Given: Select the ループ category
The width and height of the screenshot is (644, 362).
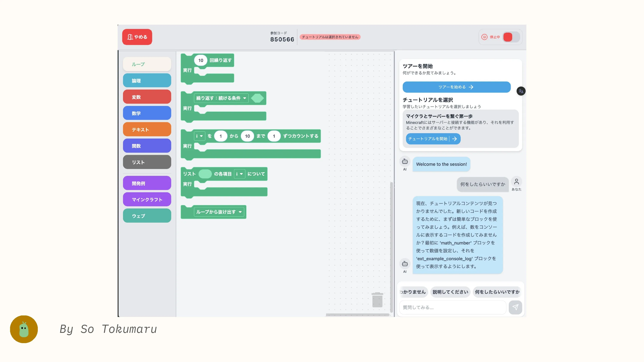Looking at the screenshot, I should pyautogui.click(x=147, y=64).
